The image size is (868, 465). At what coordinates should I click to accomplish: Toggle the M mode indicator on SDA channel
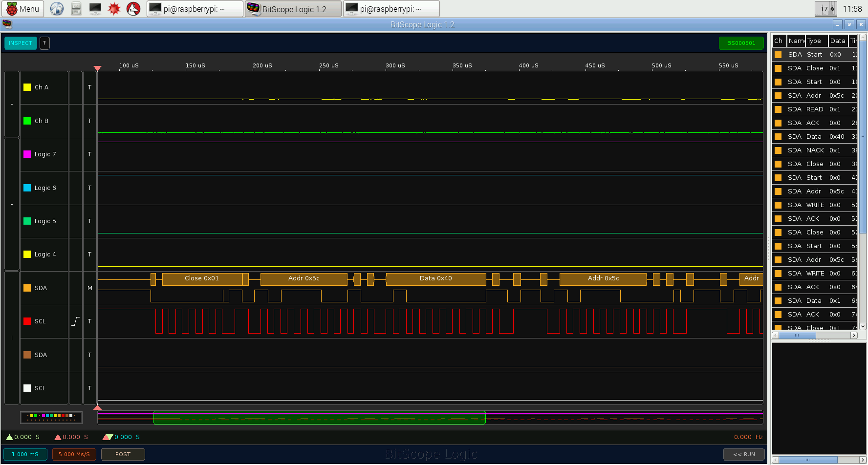(x=89, y=288)
